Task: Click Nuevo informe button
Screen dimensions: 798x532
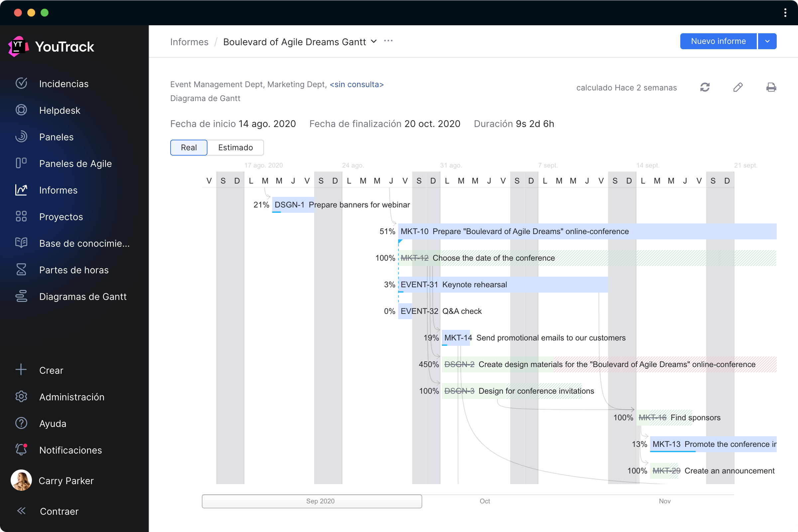Action: pos(717,41)
